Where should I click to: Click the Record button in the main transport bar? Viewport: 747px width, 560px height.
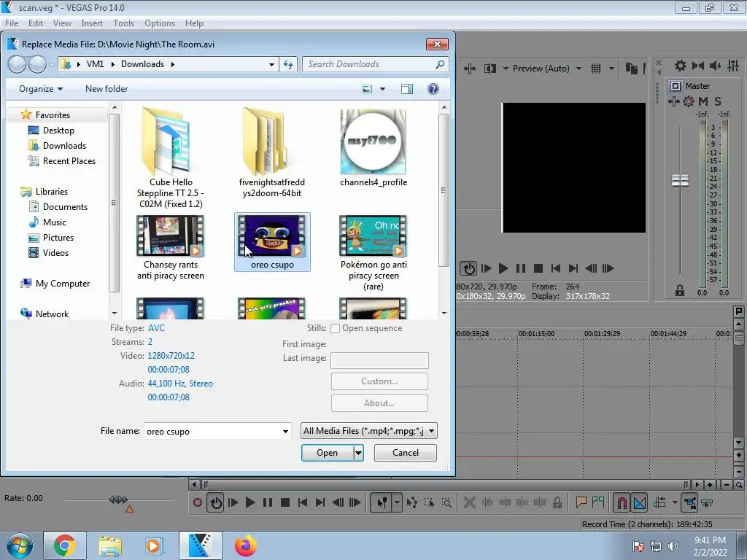pyautogui.click(x=197, y=502)
